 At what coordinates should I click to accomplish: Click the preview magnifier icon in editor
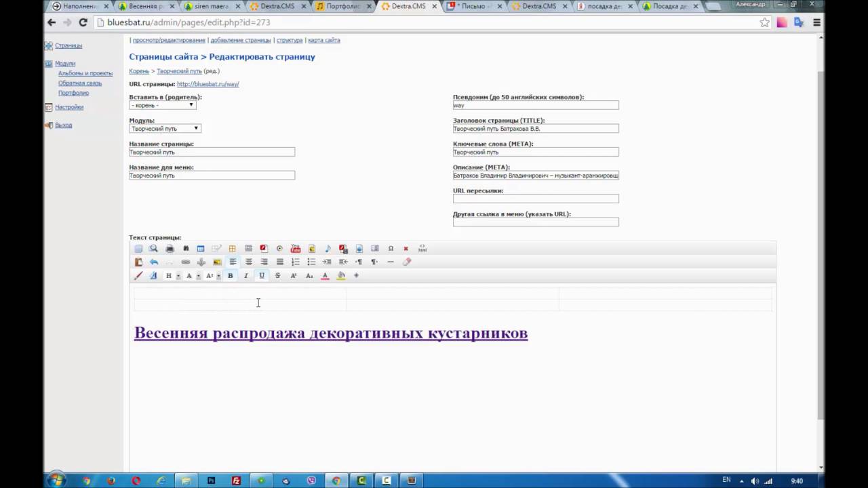(x=153, y=249)
